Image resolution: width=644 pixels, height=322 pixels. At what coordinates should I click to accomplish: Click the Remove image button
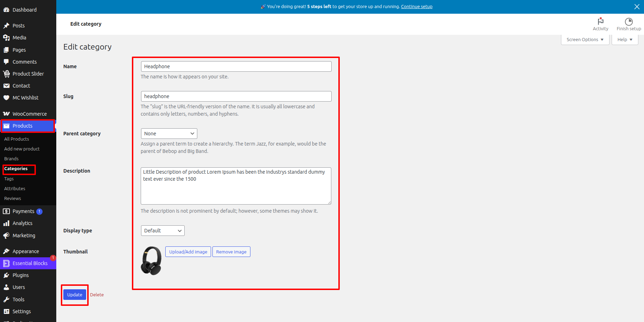[231, 252]
